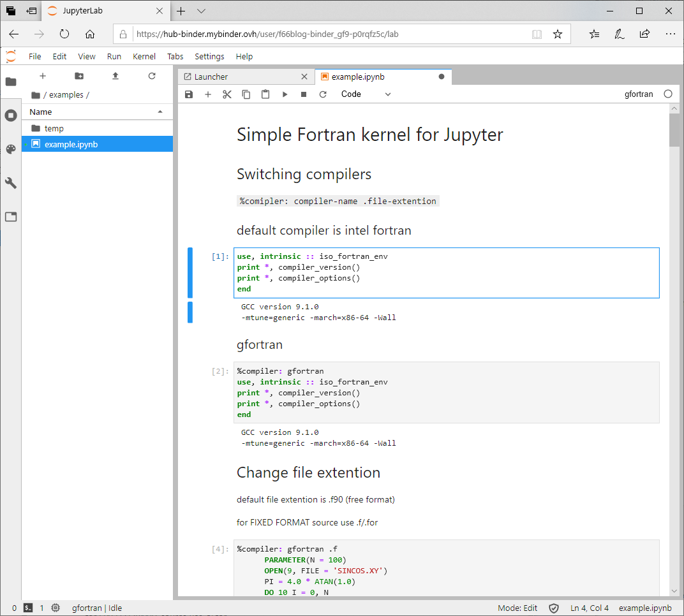The width and height of the screenshot is (684, 616).
Task: Interrupt the kernel with stop button
Action: 304,94
